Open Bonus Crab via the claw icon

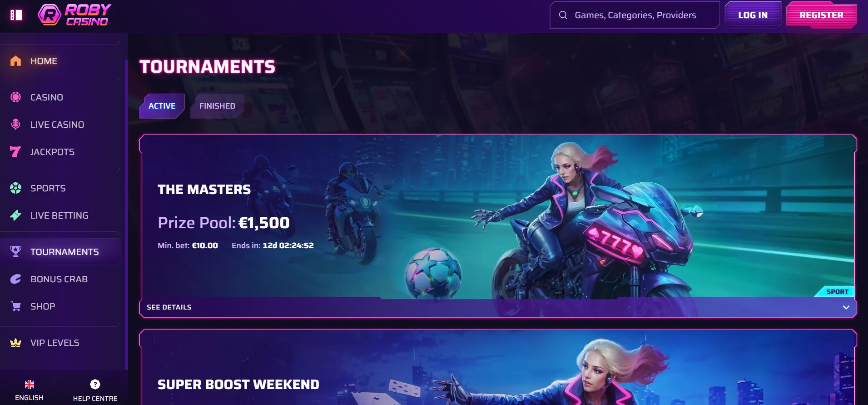15,279
